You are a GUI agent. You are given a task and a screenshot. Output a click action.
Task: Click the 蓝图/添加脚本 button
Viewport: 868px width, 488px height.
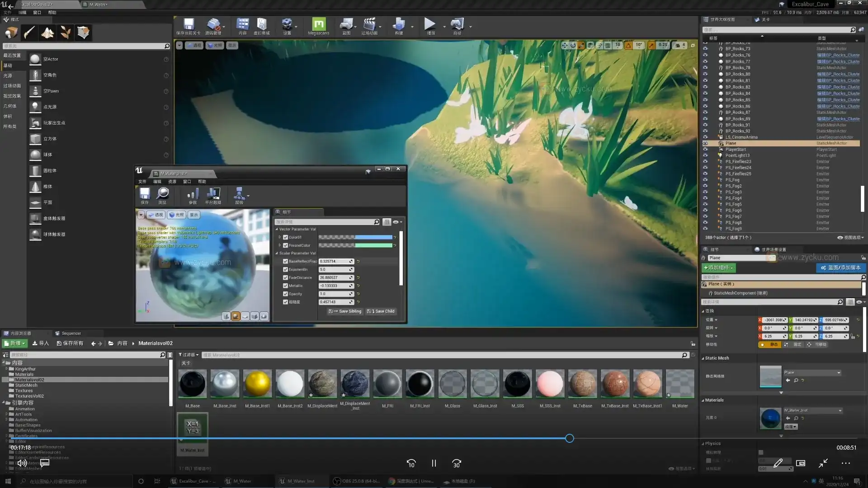(840, 267)
